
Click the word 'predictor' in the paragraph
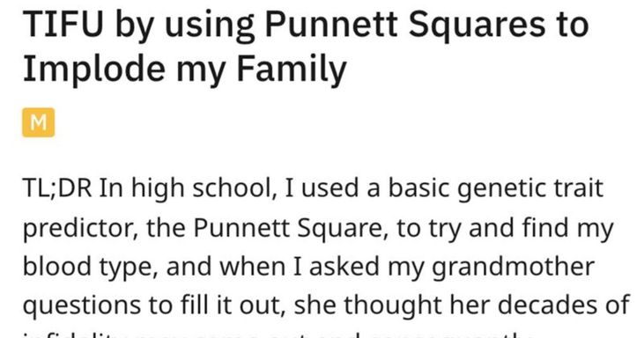tap(79, 229)
